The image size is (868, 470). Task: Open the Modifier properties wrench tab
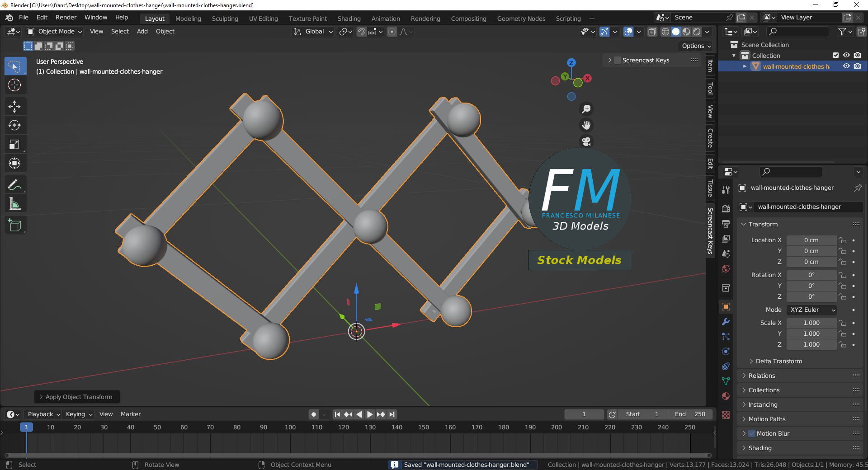pyautogui.click(x=726, y=322)
